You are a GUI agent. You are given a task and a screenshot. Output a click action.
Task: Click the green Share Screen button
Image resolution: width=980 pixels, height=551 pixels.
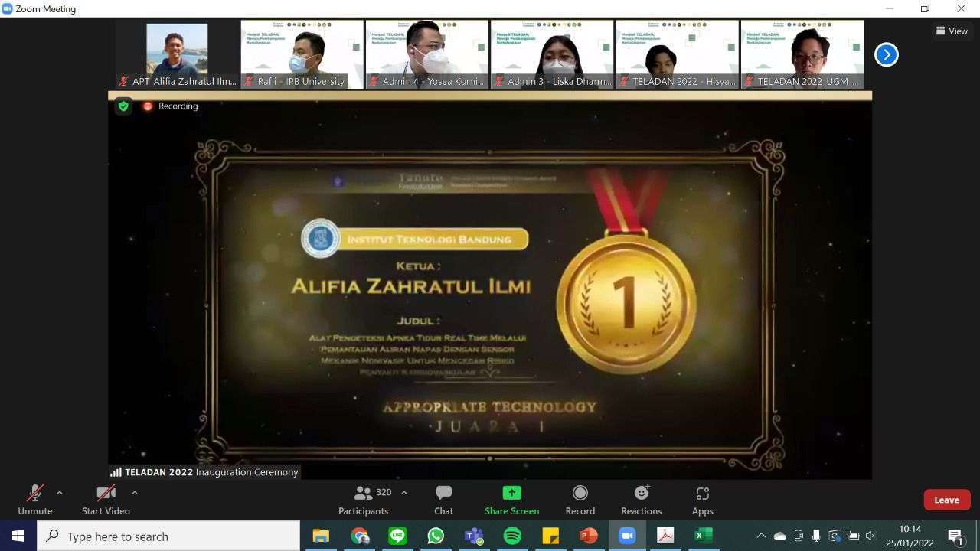[511, 500]
